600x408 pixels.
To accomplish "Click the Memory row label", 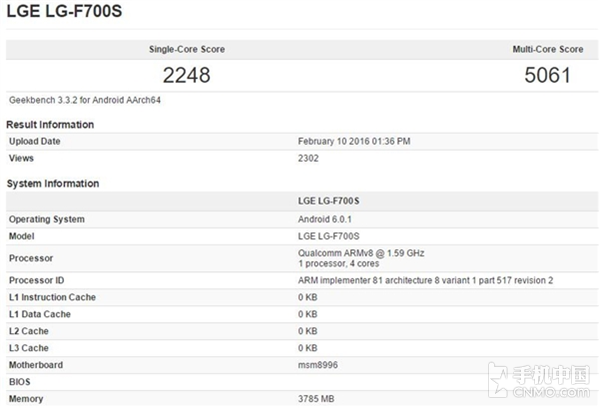I will (x=26, y=399).
